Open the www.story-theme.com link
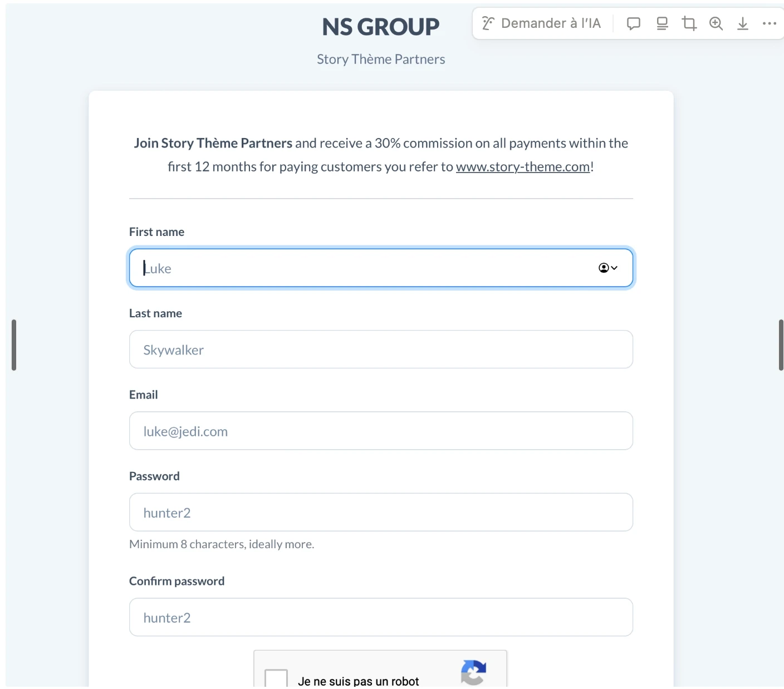The height and width of the screenshot is (689, 784). pos(523,167)
